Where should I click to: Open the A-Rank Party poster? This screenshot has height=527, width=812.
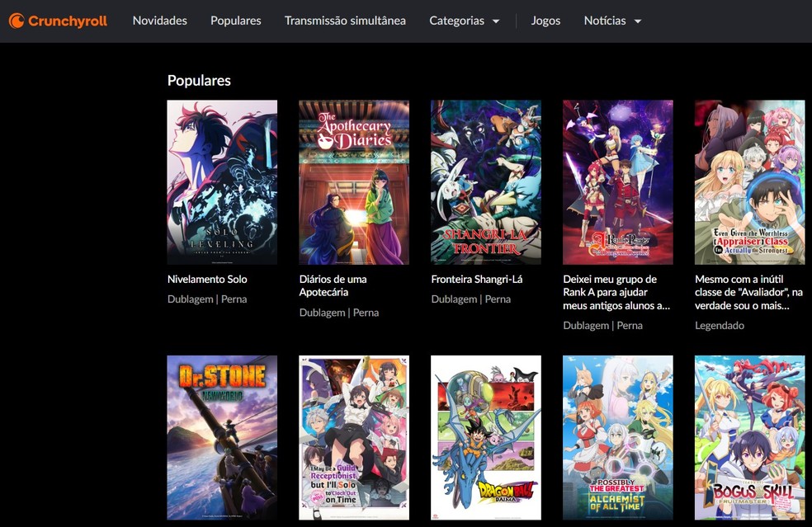click(618, 182)
